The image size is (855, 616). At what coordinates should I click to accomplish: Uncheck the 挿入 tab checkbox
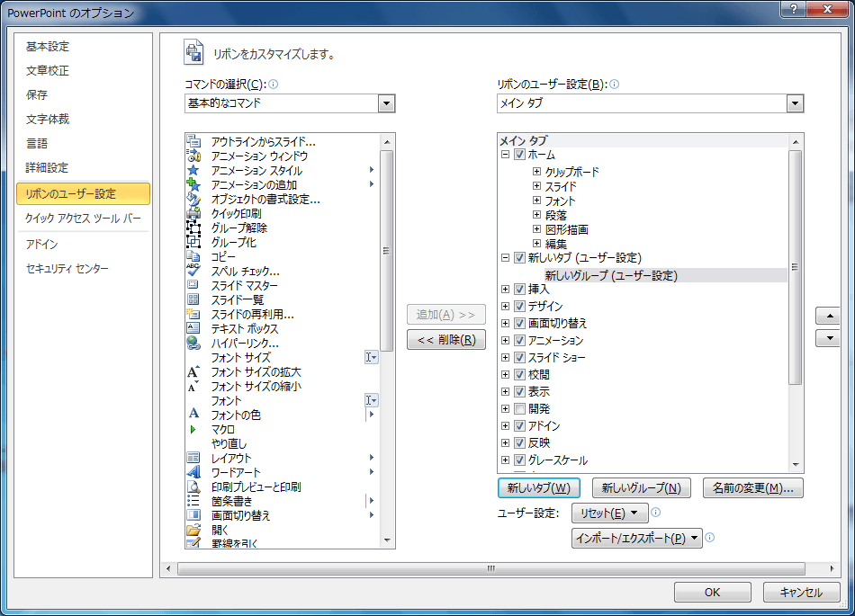coord(519,290)
